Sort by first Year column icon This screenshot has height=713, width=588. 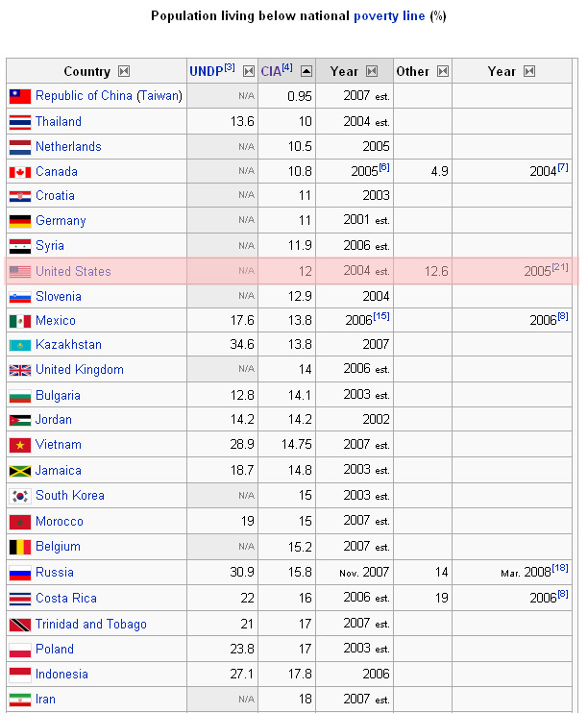pyautogui.click(x=372, y=71)
